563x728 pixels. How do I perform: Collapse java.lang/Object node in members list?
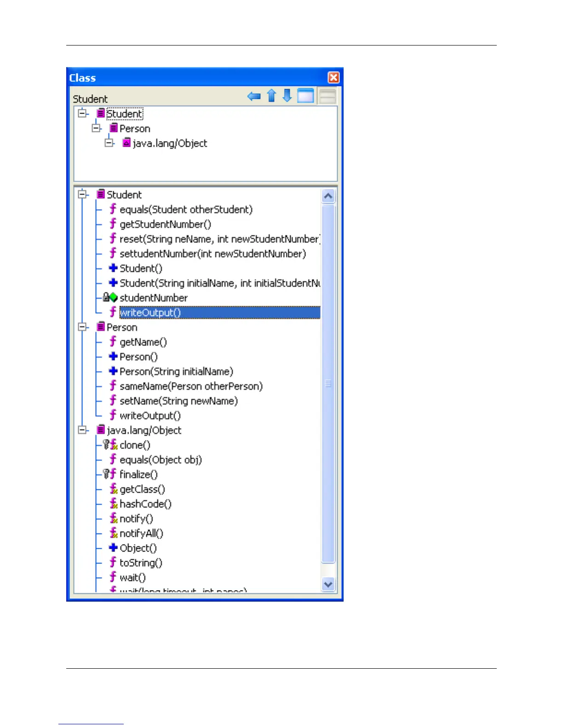83,430
